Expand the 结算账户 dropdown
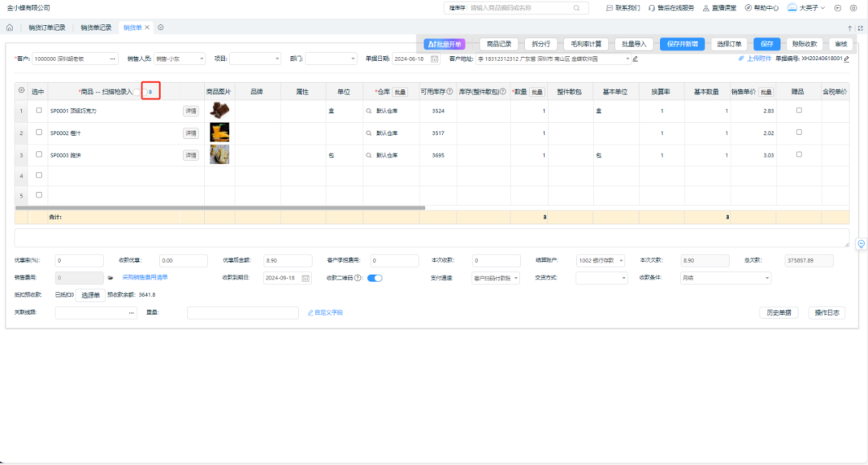 click(x=621, y=260)
